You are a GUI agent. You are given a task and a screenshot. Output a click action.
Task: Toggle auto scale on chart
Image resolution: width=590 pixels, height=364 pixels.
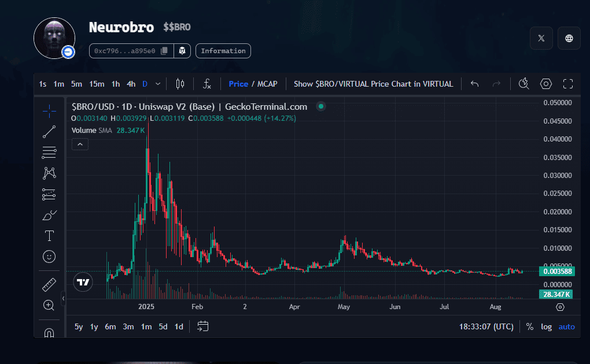coord(566,327)
